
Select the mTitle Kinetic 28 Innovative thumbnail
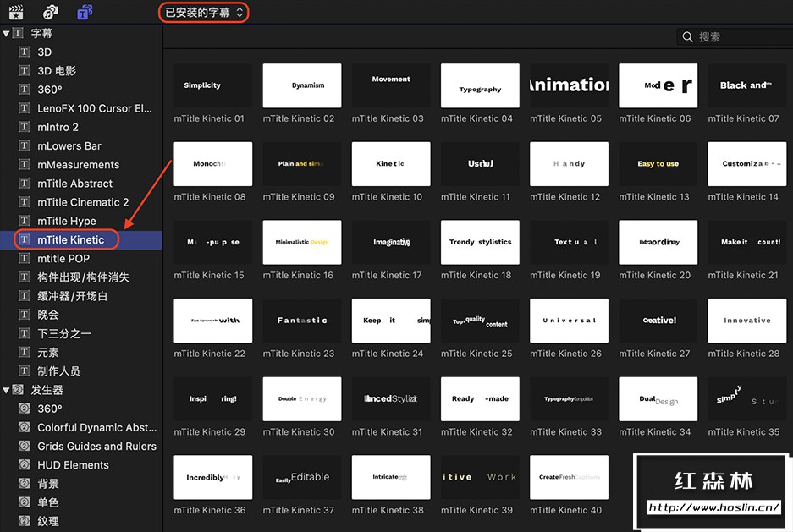point(747,321)
